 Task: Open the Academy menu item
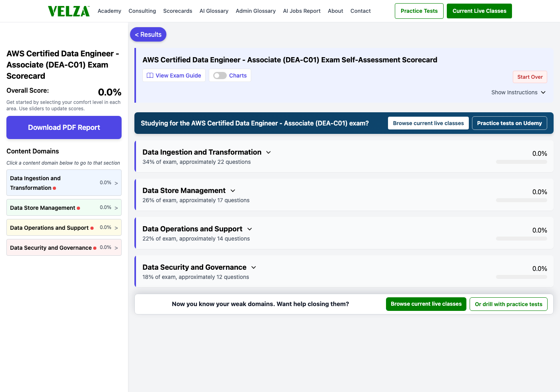point(109,11)
